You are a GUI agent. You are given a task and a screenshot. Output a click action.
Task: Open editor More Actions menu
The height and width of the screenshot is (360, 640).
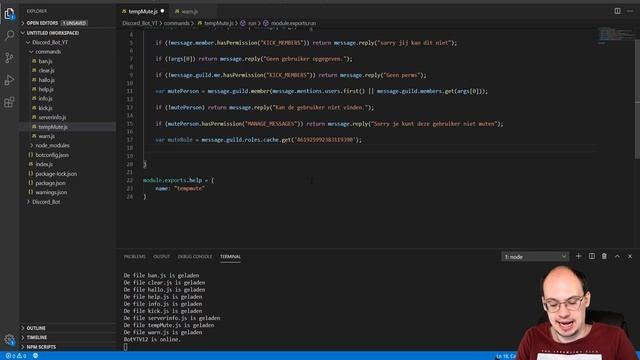coord(630,11)
